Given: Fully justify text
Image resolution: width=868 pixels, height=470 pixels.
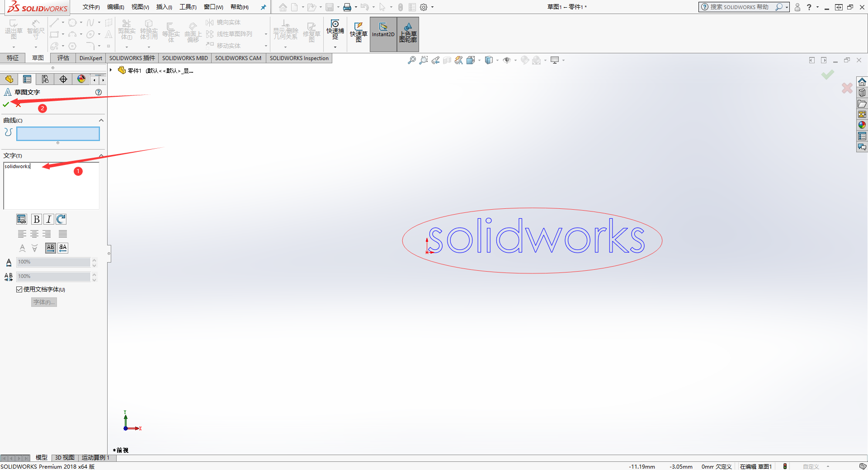Looking at the screenshot, I should pyautogui.click(x=63, y=234).
